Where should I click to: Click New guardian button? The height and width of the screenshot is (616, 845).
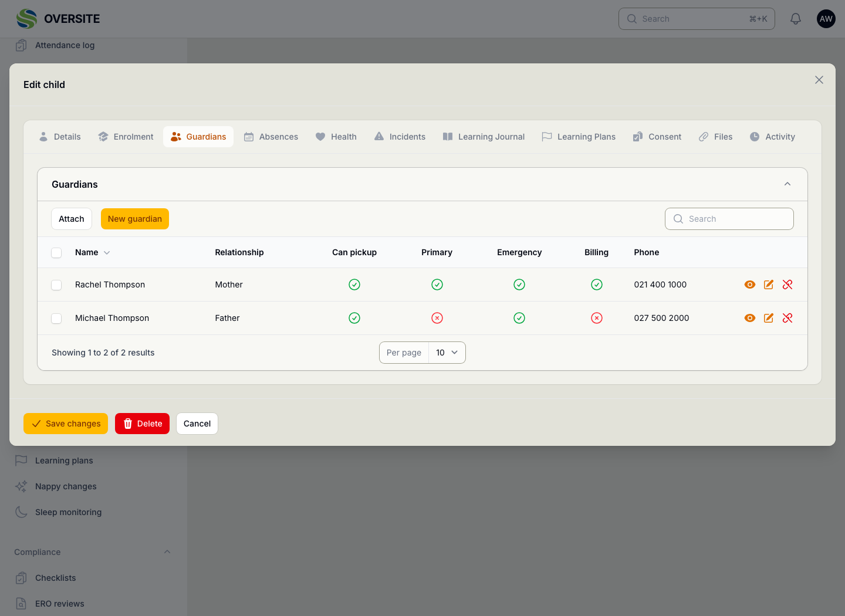(135, 219)
